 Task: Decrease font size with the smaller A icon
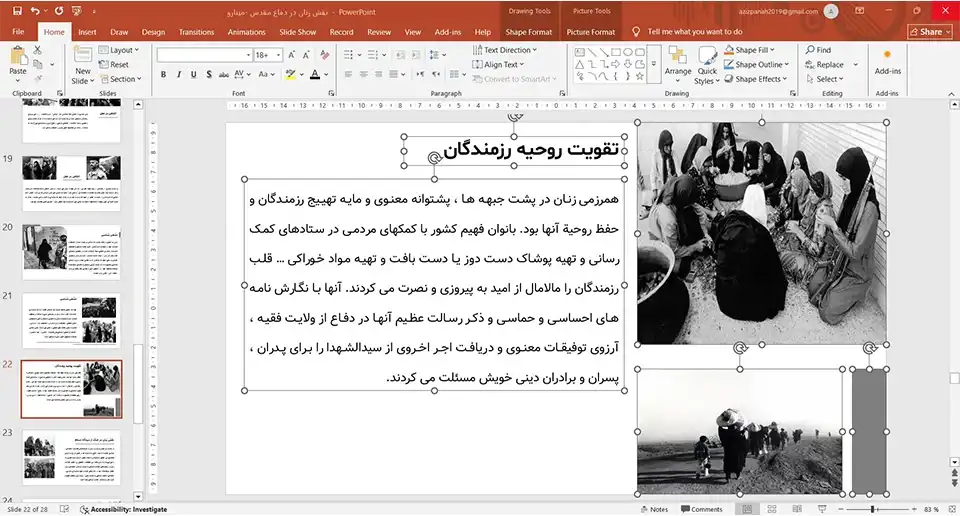click(306, 55)
